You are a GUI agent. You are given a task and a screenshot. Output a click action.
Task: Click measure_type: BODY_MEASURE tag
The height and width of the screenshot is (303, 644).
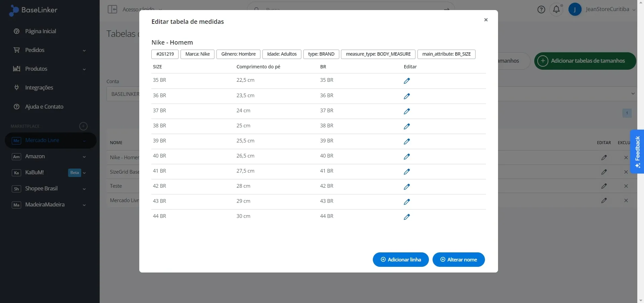tap(378, 54)
